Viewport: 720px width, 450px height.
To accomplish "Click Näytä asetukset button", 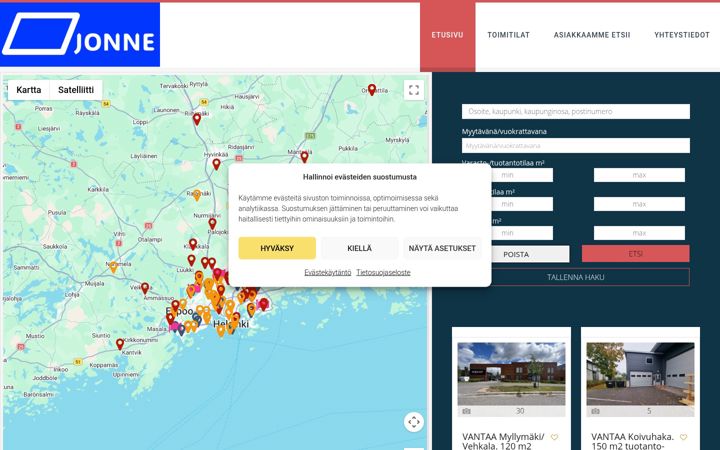I will tap(442, 248).
